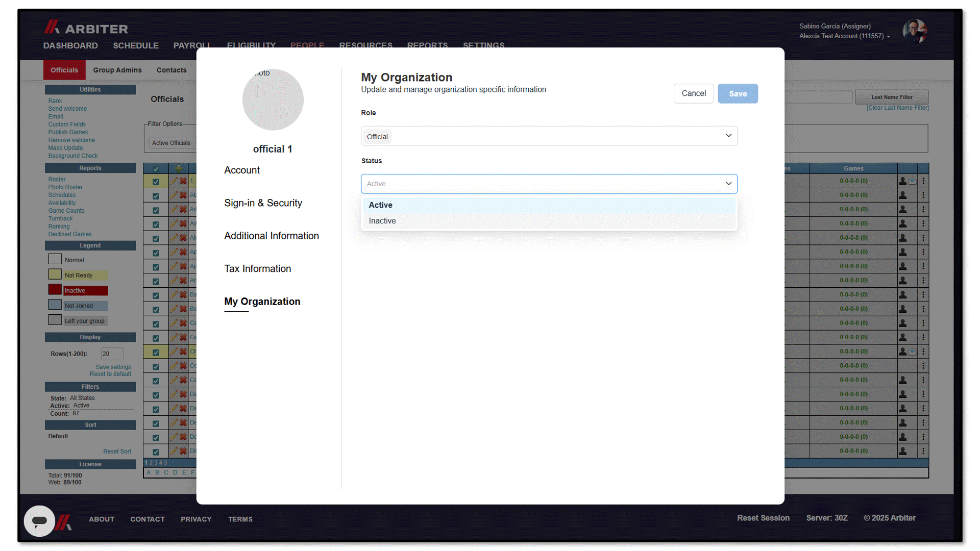
Task: Click the first row's person profile icon
Action: [x=902, y=181]
